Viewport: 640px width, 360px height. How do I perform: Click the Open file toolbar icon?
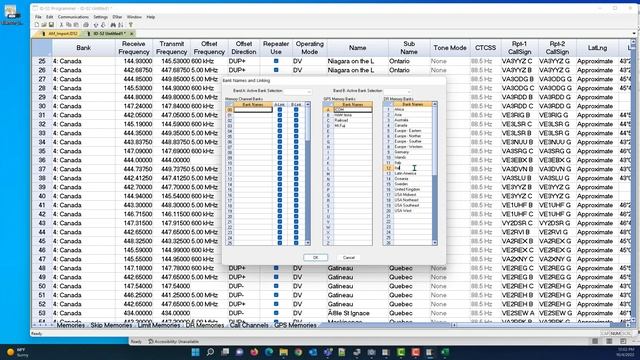tap(44, 25)
